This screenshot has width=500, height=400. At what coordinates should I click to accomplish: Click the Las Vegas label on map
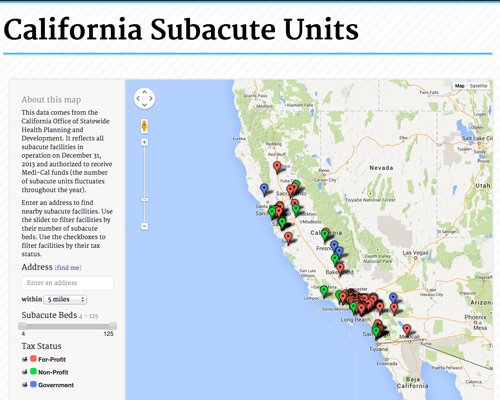(x=415, y=253)
